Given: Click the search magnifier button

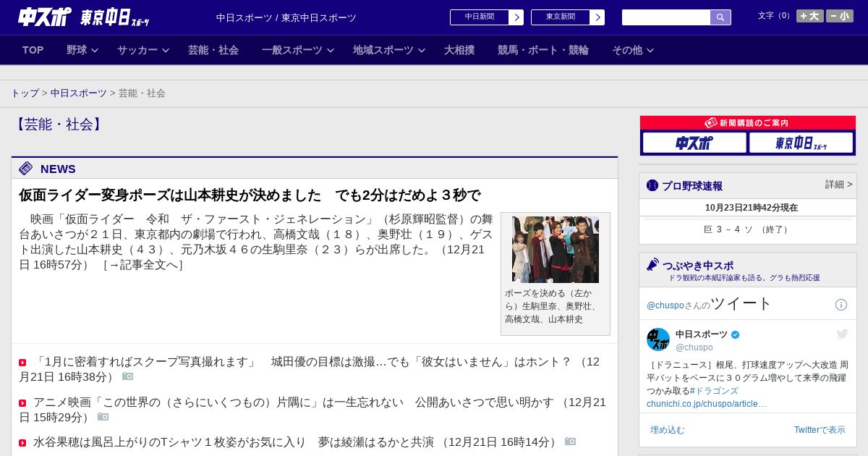Looking at the screenshot, I should click(720, 17).
